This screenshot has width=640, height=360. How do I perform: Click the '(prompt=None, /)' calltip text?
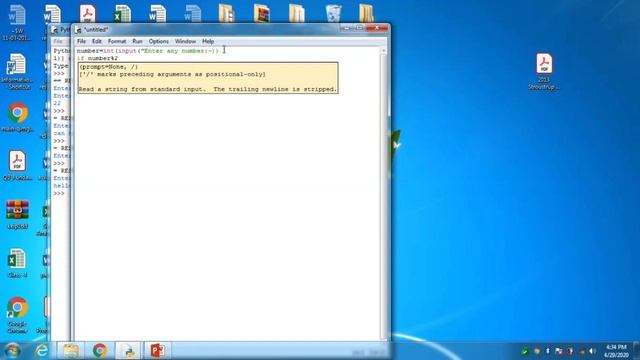[x=109, y=67]
